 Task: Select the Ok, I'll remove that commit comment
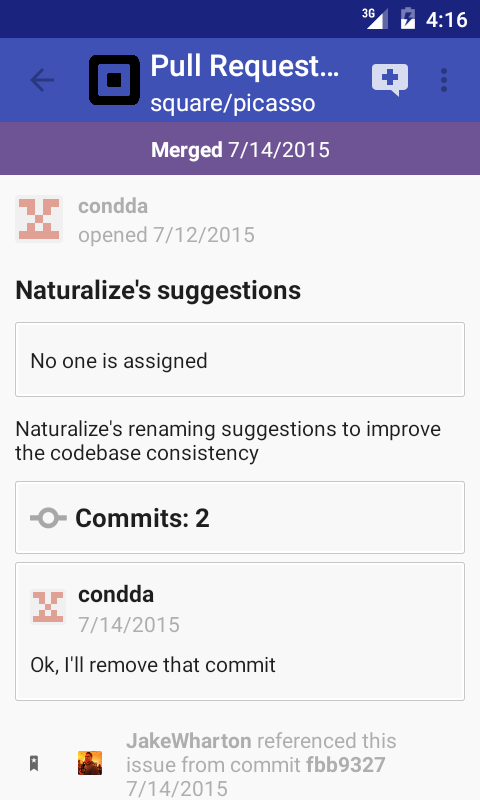[153, 665]
